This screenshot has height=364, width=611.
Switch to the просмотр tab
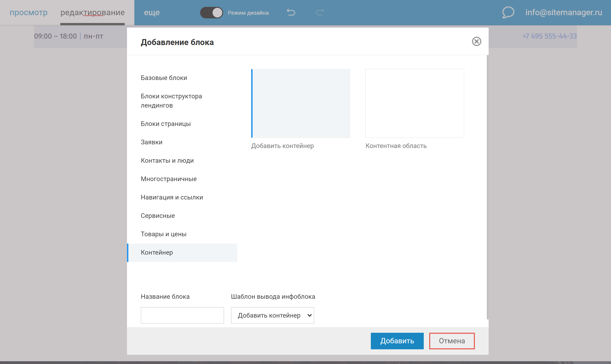[x=29, y=12]
